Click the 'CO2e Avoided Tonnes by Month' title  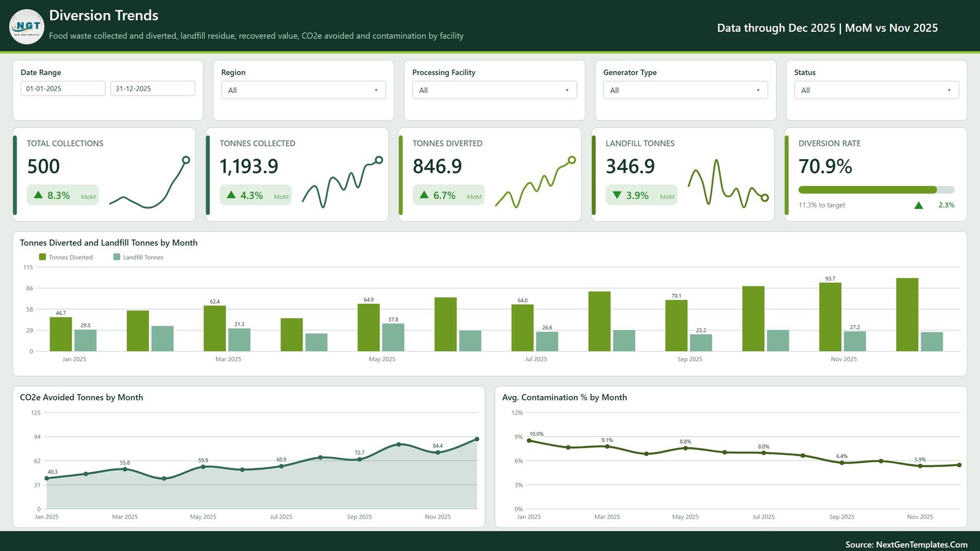(x=81, y=397)
